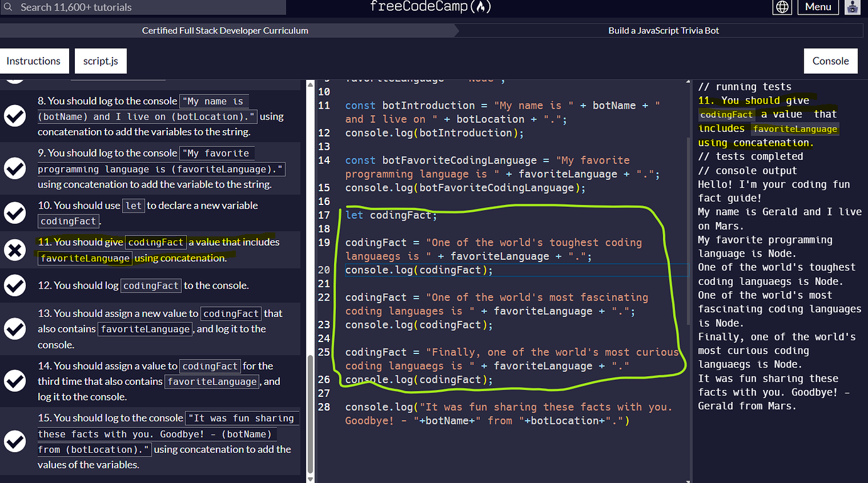Select the script.js tab

click(x=100, y=60)
